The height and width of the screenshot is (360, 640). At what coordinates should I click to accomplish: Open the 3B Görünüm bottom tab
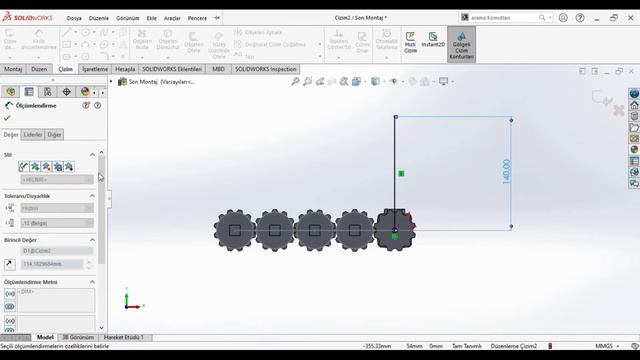[78, 338]
